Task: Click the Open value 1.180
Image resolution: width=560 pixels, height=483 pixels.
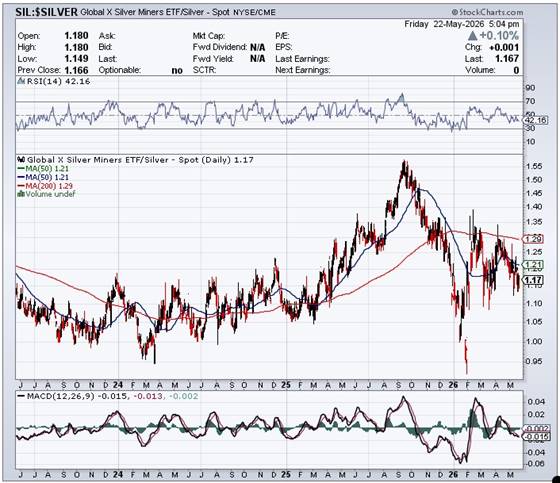Action: 76,36
